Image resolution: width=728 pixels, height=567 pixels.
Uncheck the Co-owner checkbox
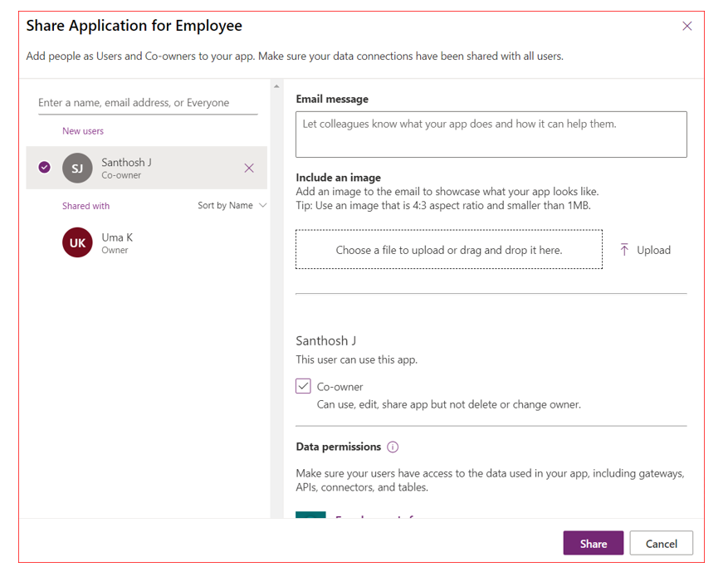coord(303,386)
